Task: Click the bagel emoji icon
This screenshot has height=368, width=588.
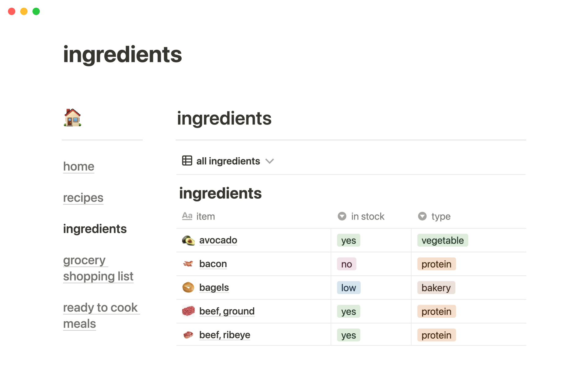Action: [x=188, y=288]
